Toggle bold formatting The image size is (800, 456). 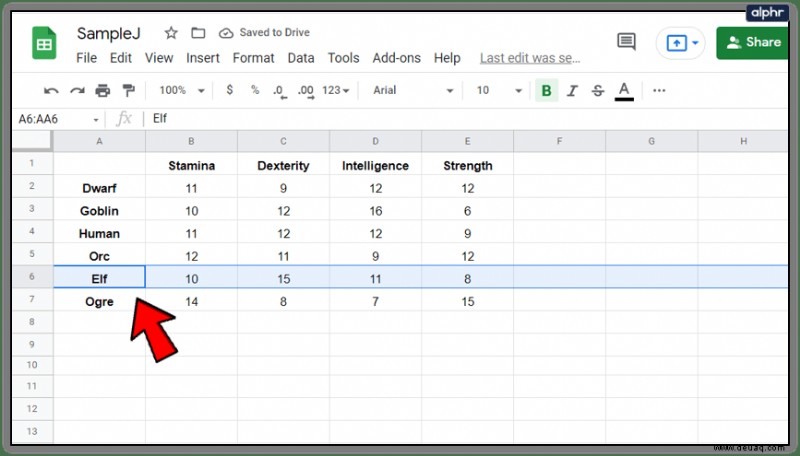[546, 91]
